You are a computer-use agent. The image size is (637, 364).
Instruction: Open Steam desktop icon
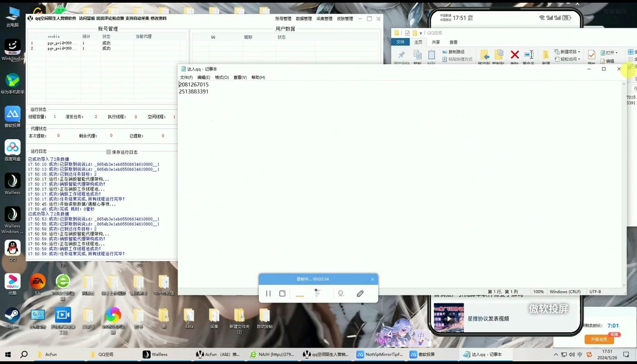12,318
